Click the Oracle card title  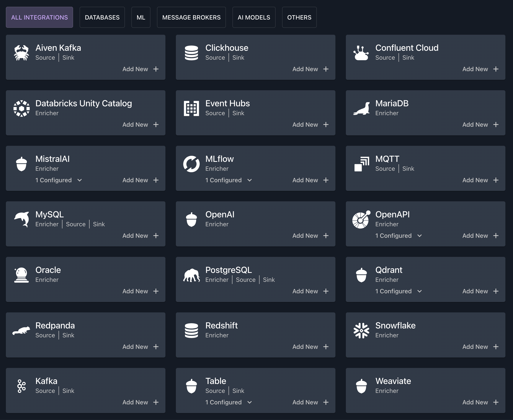[48, 270]
